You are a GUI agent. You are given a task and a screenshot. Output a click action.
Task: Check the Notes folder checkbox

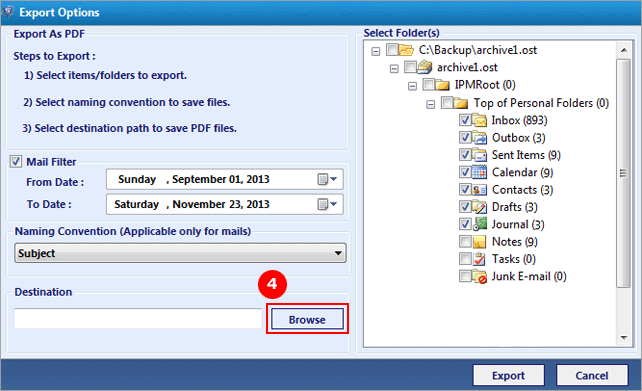(465, 242)
